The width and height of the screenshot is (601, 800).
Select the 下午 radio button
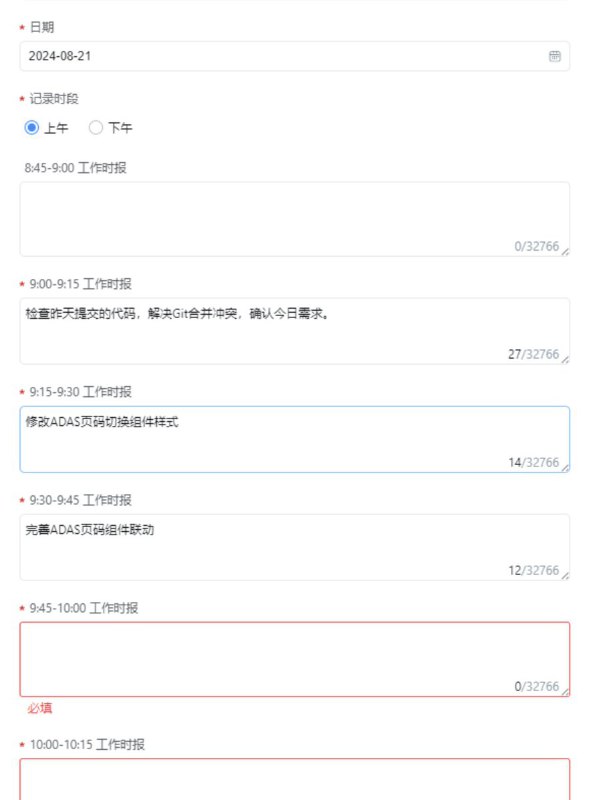click(95, 128)
